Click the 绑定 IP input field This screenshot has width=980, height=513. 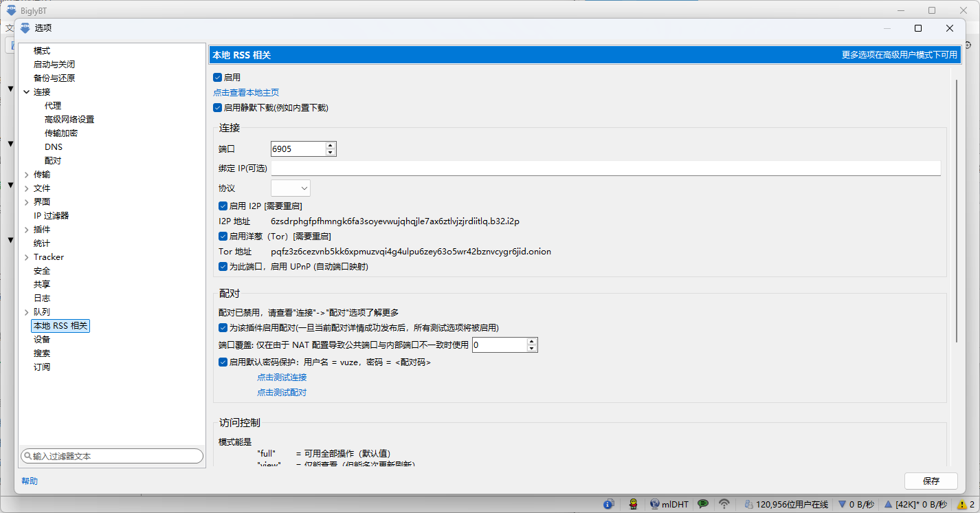pos(605,168)
